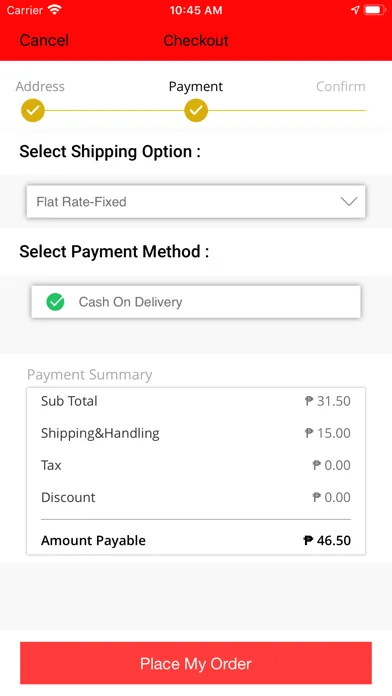This screenshot has width=392, height=696.
Task: Go to the Address step label
Action: point(40,86)
